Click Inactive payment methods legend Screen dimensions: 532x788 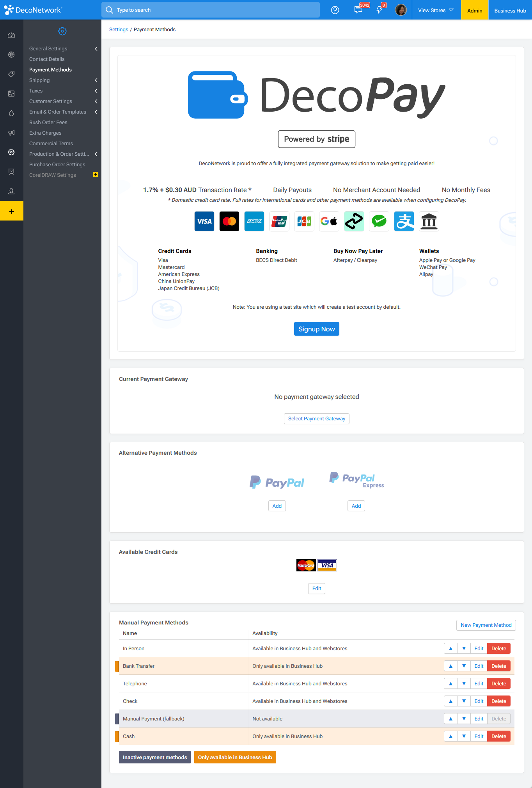155,757
